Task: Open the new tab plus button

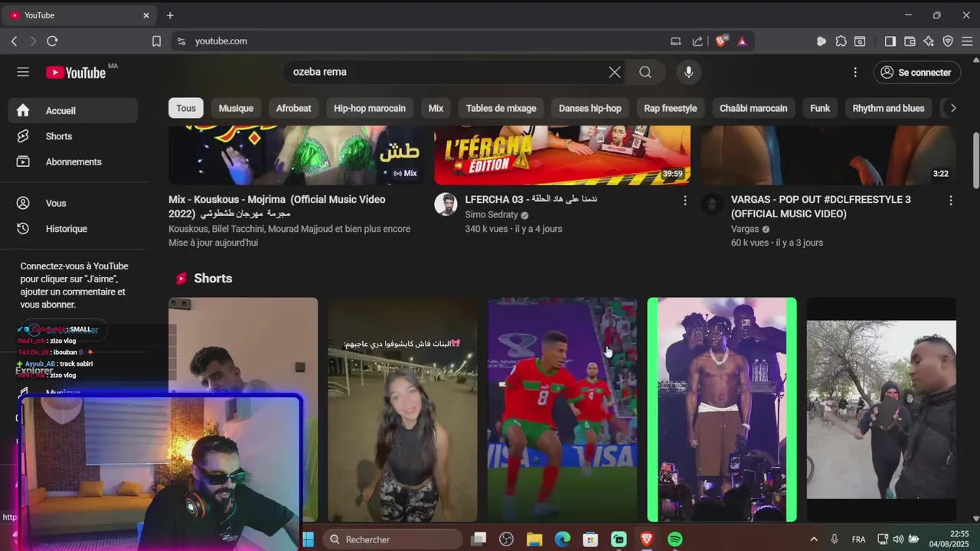Action: (x=170, y=15)
